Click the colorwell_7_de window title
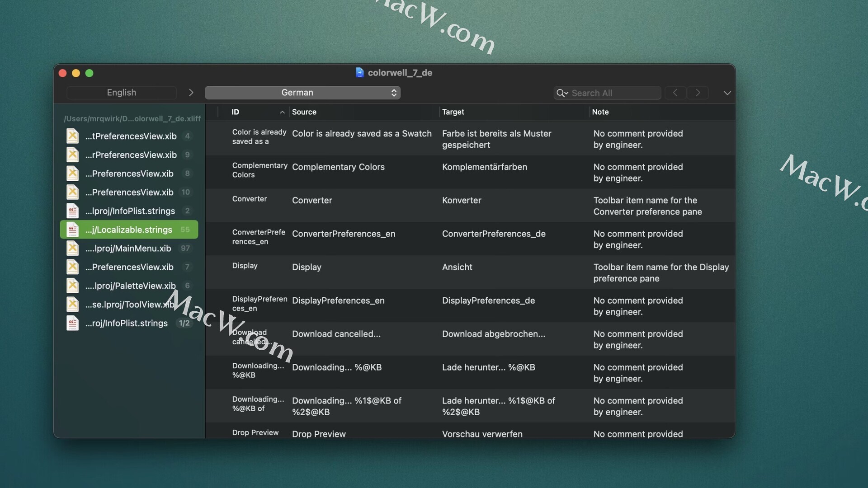868x488 pixels. [x=400, y=73]
